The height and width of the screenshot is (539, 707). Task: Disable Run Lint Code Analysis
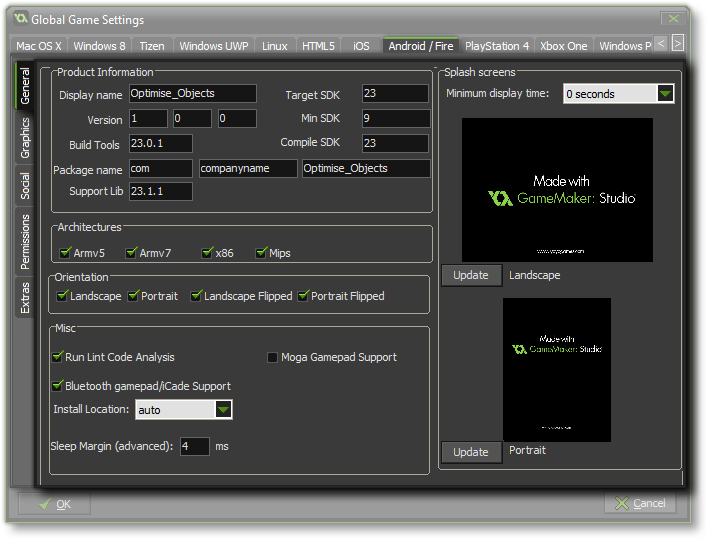pos(57,357)
